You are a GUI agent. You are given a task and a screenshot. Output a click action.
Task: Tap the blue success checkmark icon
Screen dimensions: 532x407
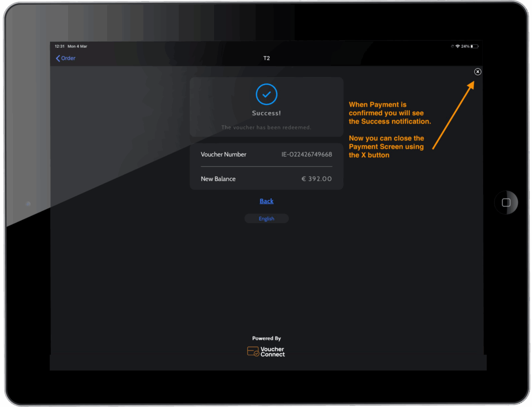click(x=267, y=94)
